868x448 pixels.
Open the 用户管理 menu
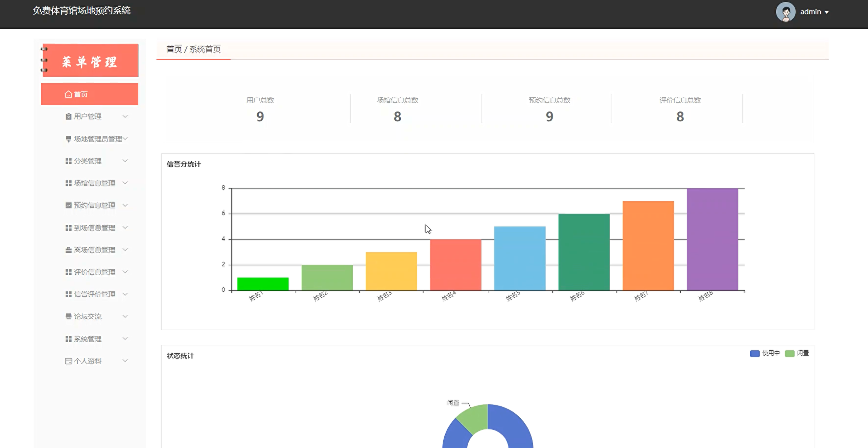click(90, 116)
